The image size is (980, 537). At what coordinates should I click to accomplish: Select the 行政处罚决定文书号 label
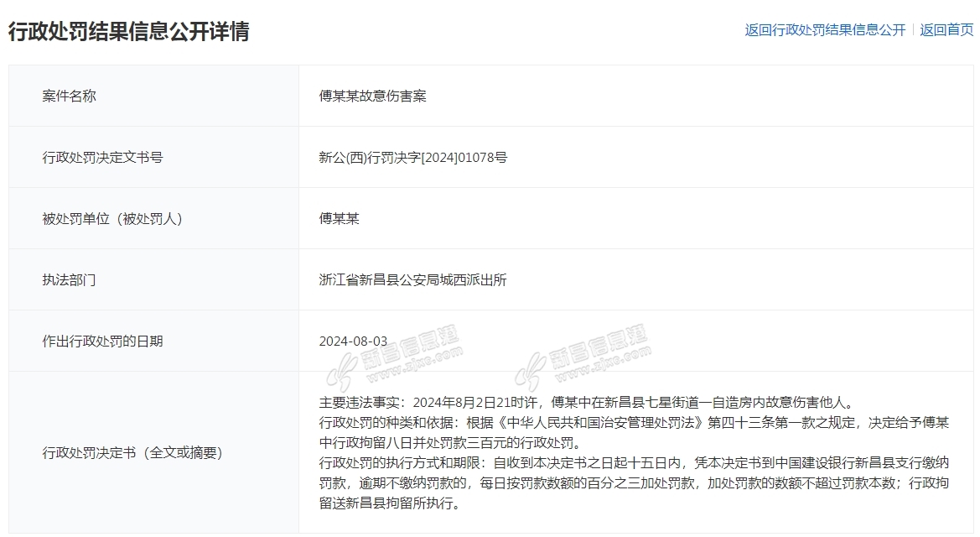tap(102, 157)
